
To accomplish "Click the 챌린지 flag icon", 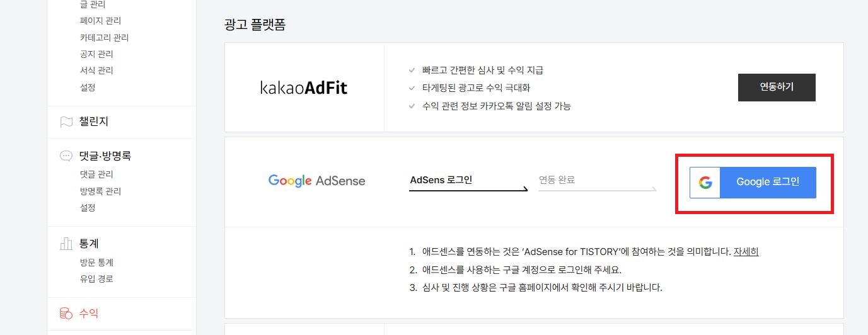I will click(x=66, y=122).
